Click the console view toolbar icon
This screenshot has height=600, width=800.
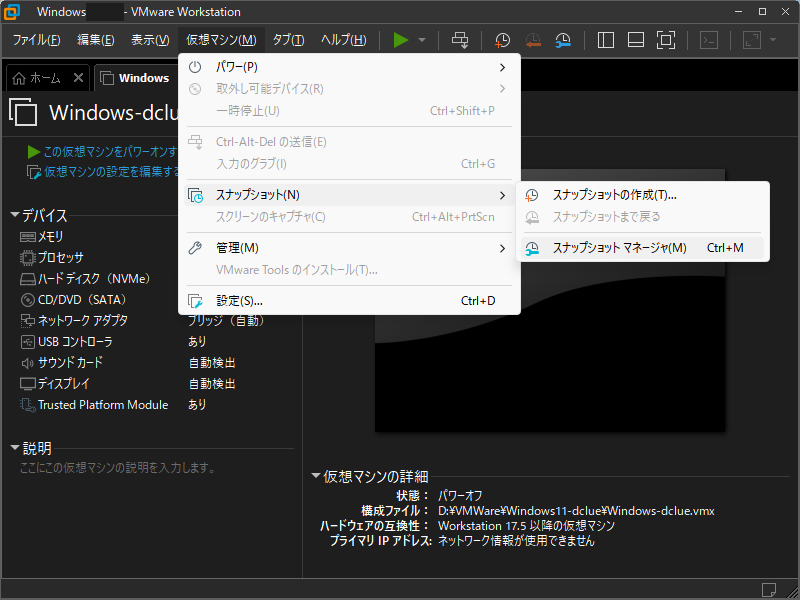click(709, 40)
